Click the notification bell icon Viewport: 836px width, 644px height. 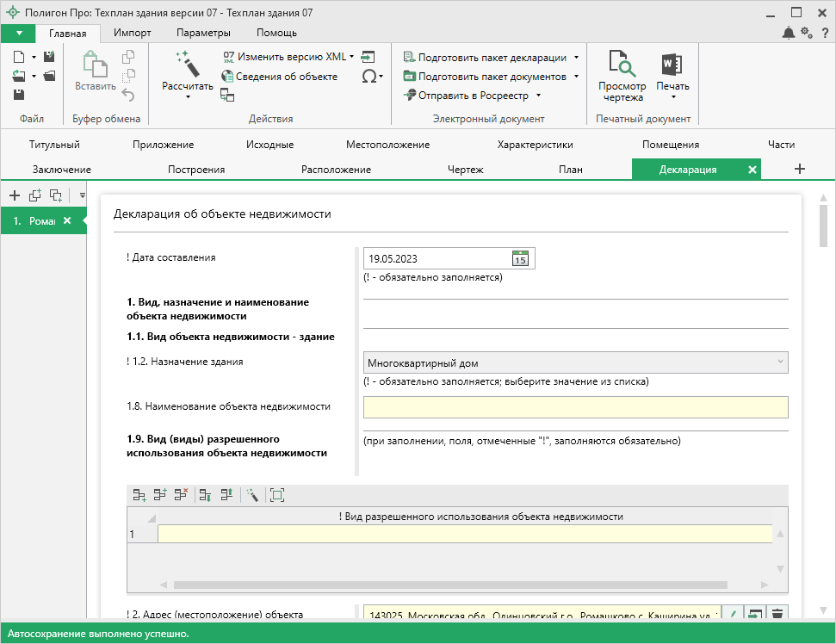click(788, 33)
